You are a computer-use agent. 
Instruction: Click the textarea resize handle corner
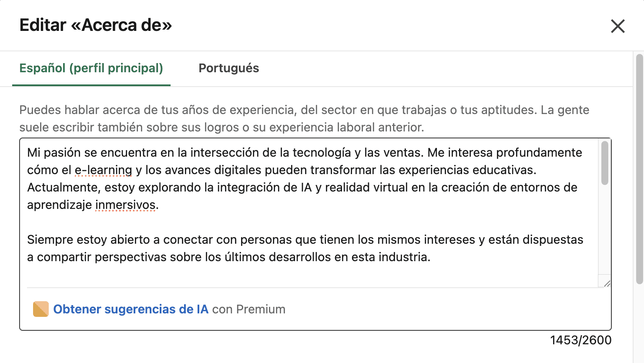pyautogui.click(x=607, y=283)
